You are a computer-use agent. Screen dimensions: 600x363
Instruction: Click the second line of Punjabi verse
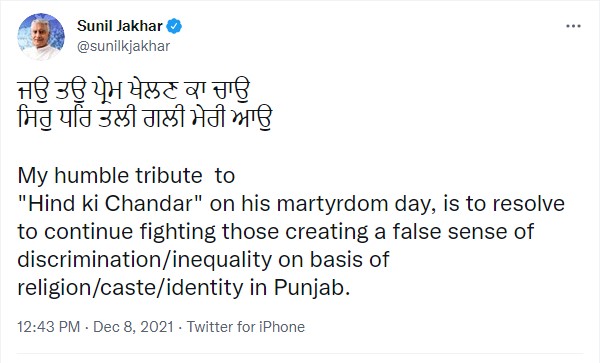145,119
